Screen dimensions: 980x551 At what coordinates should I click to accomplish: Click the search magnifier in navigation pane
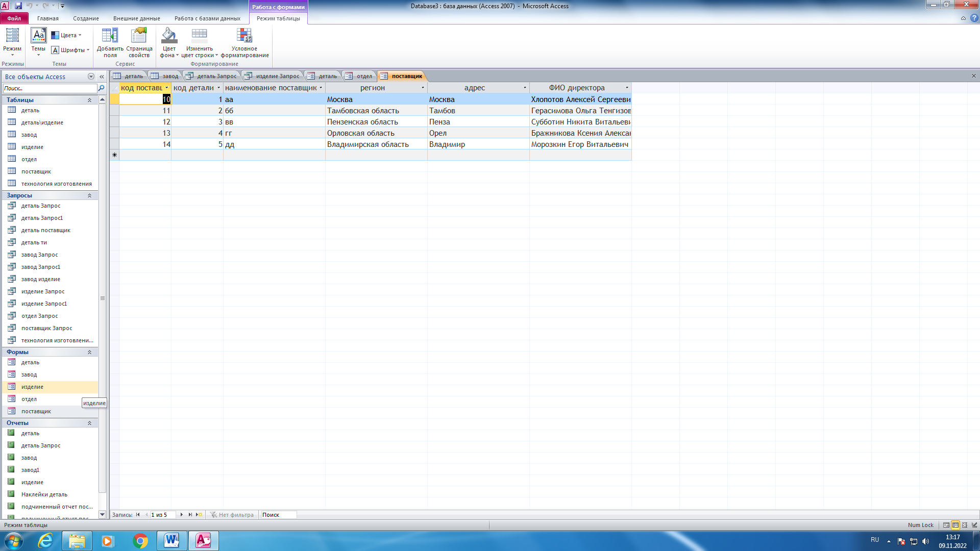[101, 88]
